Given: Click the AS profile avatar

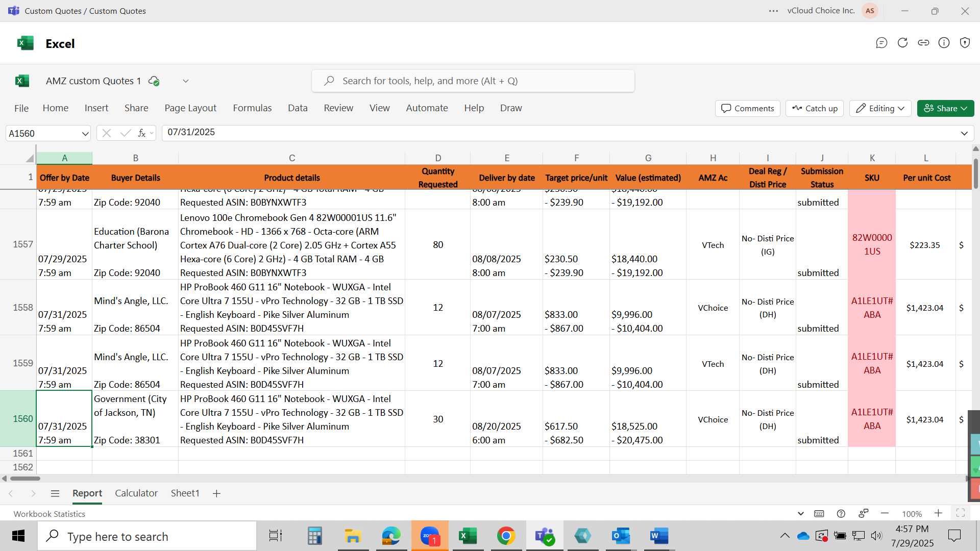Looking at the screenshot, I should [870, 11].
